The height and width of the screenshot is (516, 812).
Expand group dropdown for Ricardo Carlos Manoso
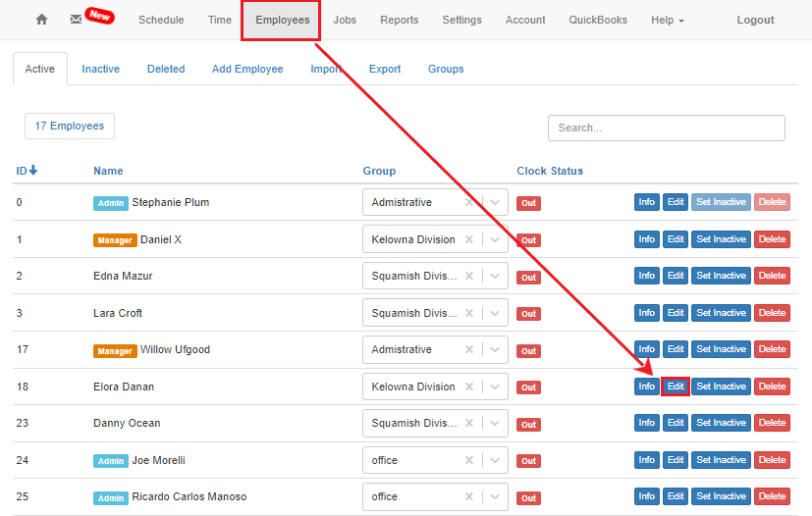coord(496,496)
